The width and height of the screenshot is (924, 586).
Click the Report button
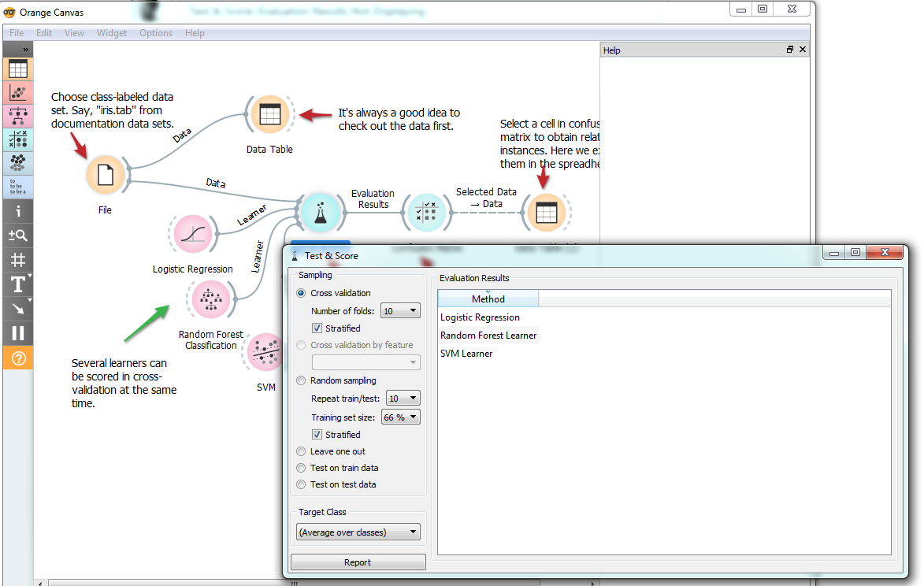[358, 562]
